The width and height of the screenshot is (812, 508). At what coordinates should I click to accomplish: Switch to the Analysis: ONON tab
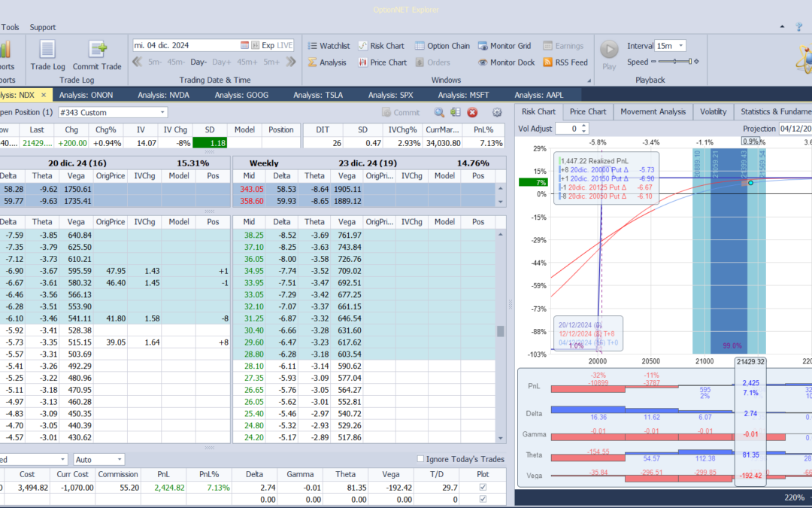[86, 95]
